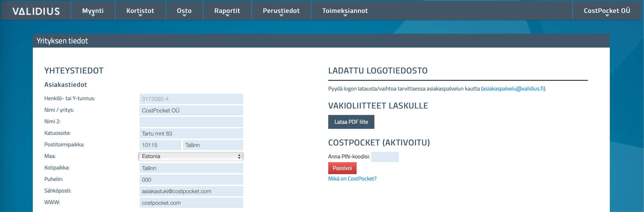Click the postal code field 10115

pos(160,145)
